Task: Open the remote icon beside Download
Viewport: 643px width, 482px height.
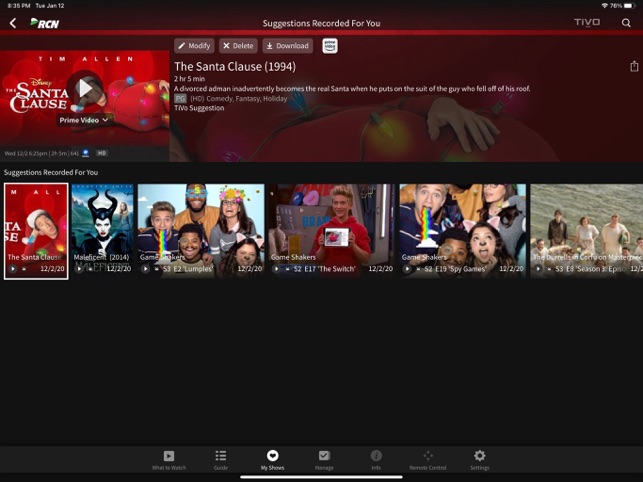Action: coord(330,46)
